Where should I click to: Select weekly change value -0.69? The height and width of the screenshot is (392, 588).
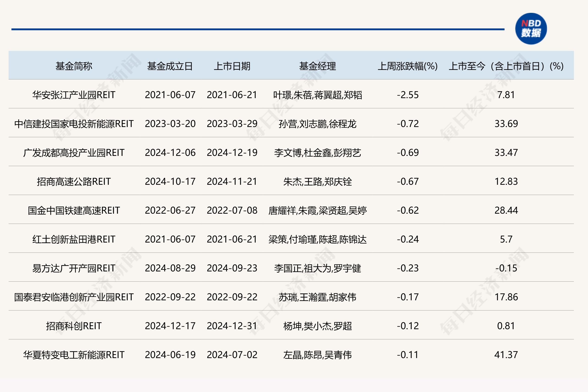(x=408, y=153)
